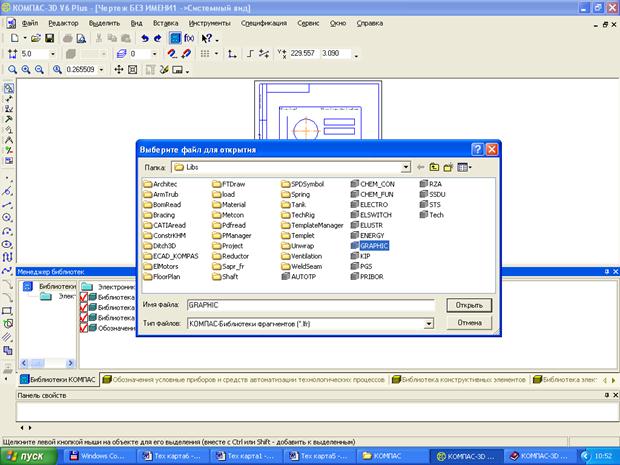Switch to Библиотеки КОМПАС tab
This screenshot has height=465, width=620.
(58, 380)
